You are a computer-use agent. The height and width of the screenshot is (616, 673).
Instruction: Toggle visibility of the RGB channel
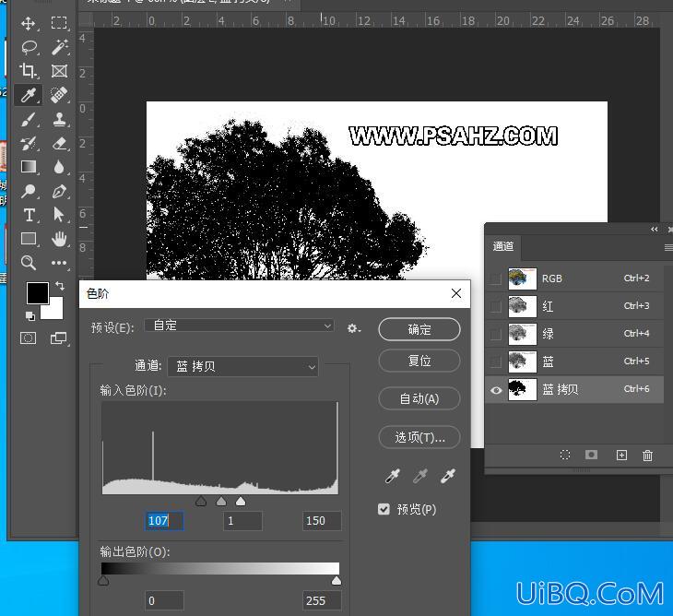pyautogui.click(x=496, y=278)
